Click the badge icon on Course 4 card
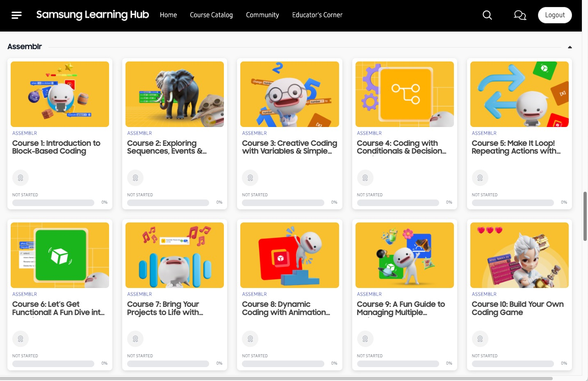588x381 pixels. (x=365, y=178)
